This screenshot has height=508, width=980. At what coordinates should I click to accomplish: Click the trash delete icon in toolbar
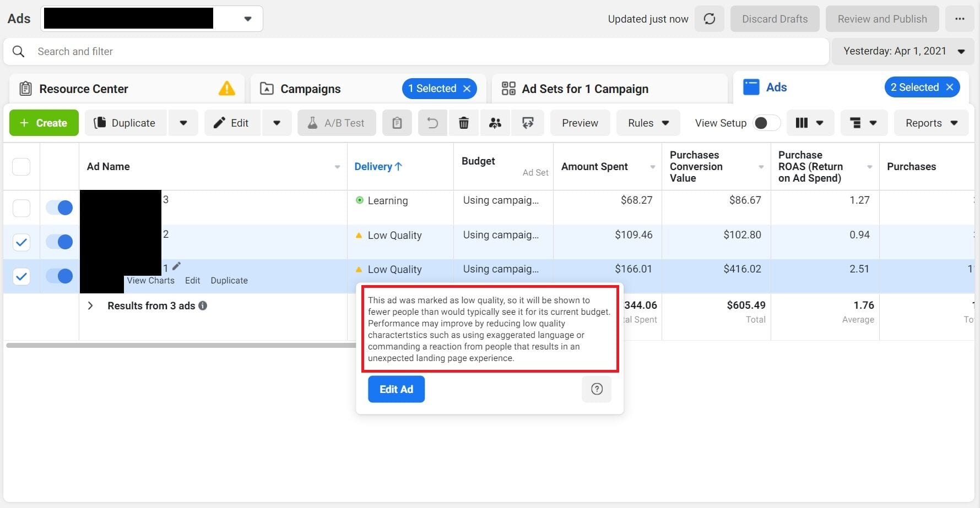pos(464,123)
